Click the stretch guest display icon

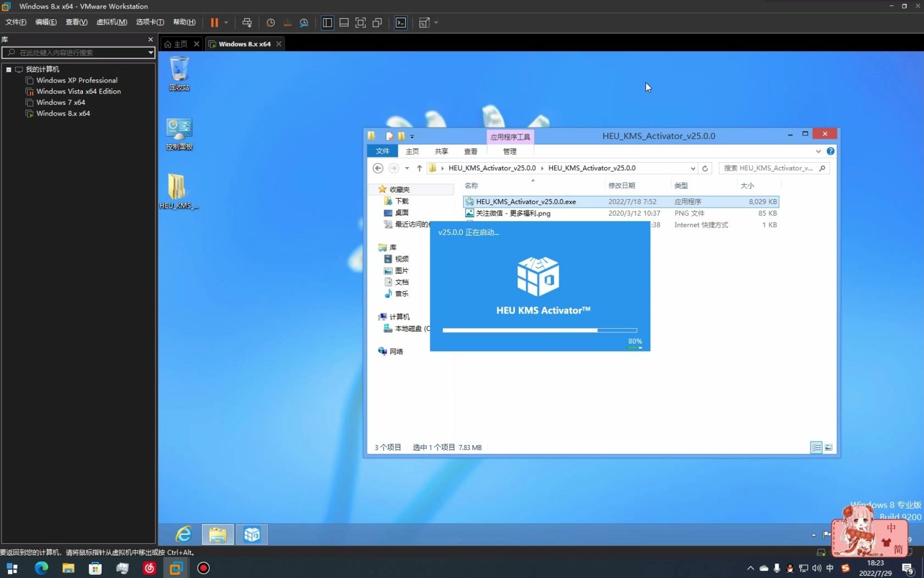click(424, 22)
